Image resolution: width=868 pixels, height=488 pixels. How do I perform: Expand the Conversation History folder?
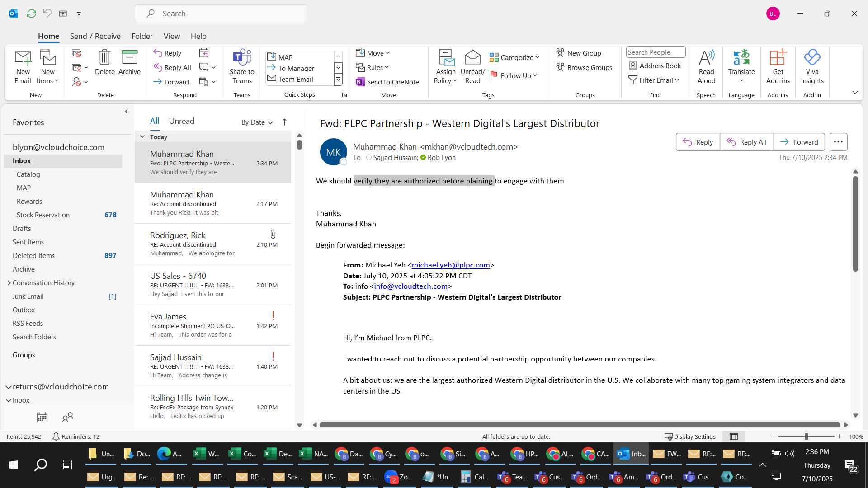pos(9,283)
